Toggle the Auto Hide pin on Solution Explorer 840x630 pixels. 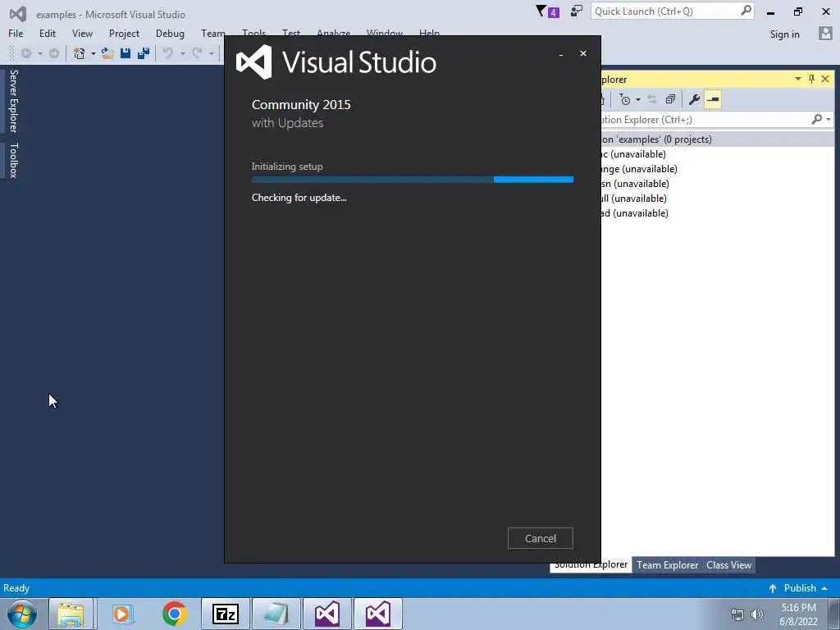coord(811,79)
